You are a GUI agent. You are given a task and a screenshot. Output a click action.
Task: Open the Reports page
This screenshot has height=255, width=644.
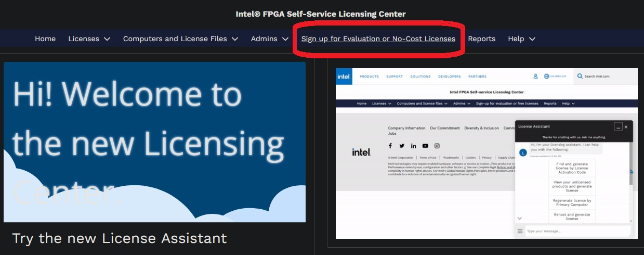482,39
